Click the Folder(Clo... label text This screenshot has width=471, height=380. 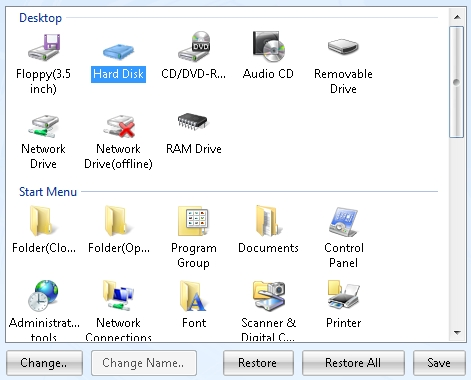pyautogui.click(x=44, y=248)
